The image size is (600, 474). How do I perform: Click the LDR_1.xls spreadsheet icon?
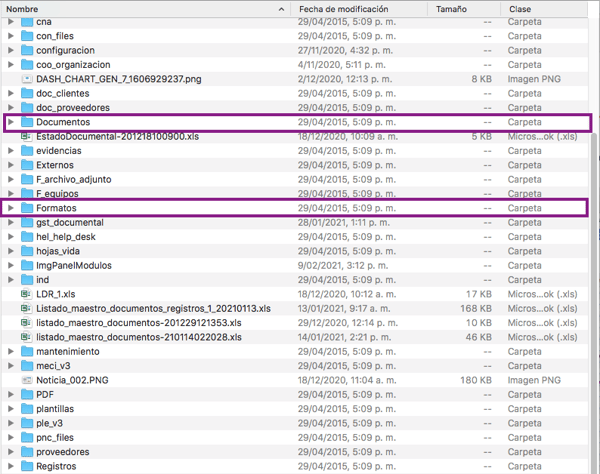coord(27,294)
